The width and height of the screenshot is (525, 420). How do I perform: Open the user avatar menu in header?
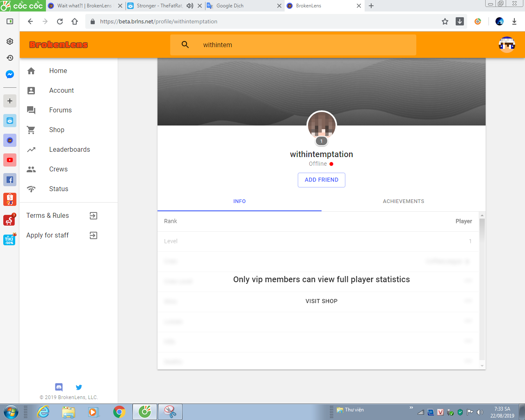(507, 45)
